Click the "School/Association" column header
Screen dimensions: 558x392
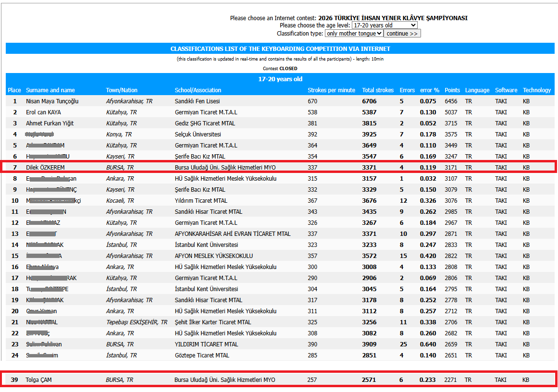(198, 90)
